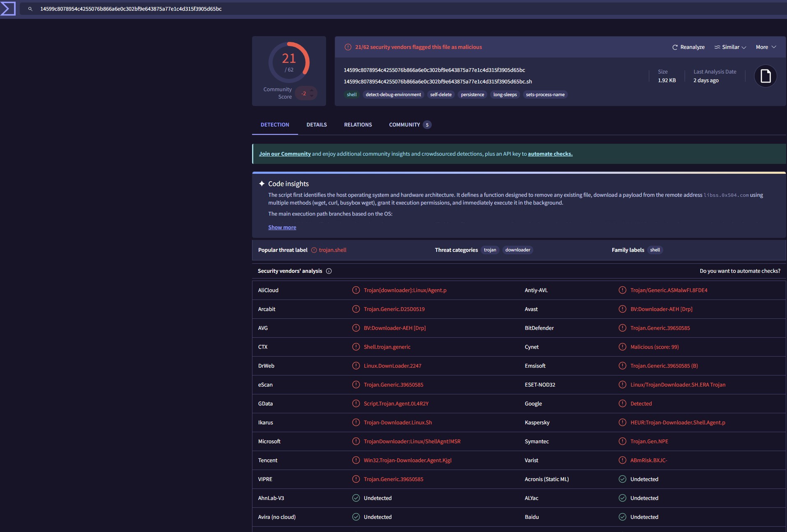This screenshot has height=532, width=787.
Task: Click the sets-process-name tag
Action: point(545,95)
